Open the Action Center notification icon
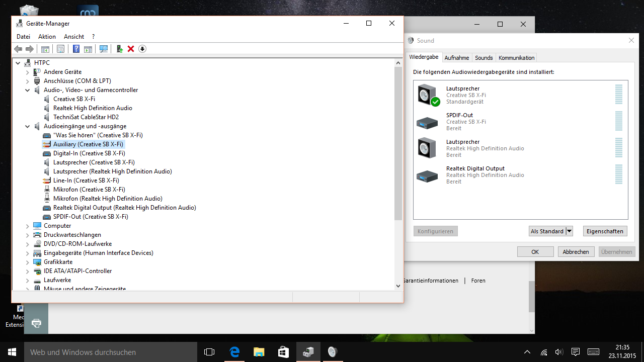 [x=576, y=352]
